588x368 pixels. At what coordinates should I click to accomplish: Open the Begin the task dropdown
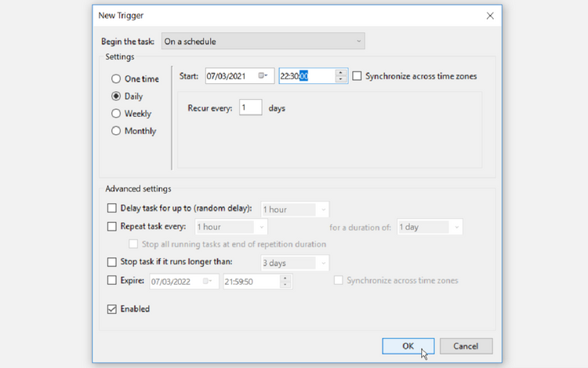coord(263,42)
